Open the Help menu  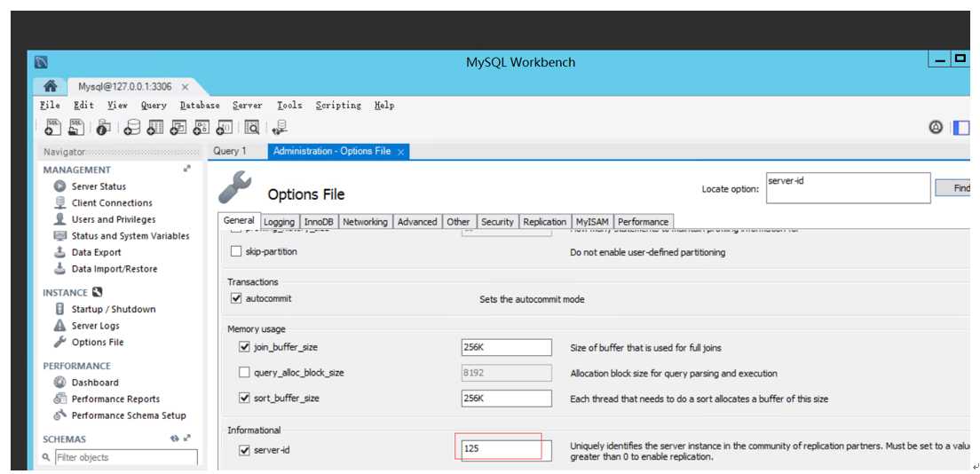pos(384,105)
